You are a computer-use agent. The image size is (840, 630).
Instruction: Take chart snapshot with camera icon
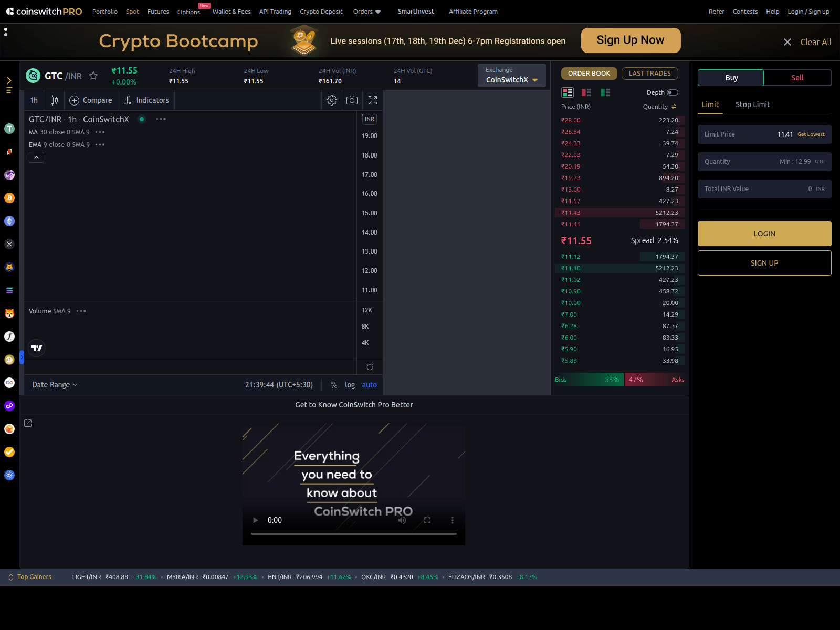coord(352,100)
